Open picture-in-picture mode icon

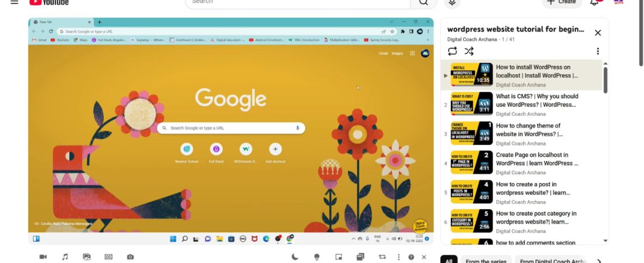coord(339,257)
